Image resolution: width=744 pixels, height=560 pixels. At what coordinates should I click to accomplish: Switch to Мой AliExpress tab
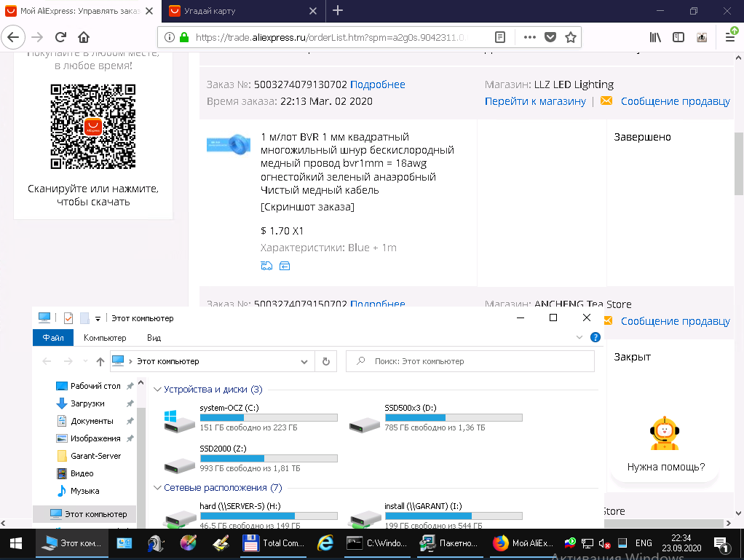pyautogui.click(x=80, y=11)
